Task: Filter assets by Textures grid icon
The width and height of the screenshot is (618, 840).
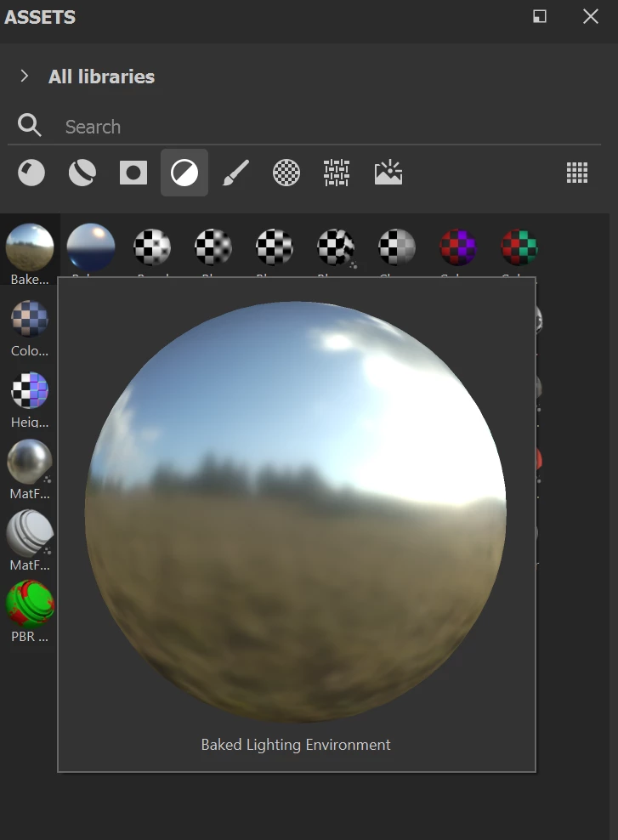Action: pos(337,173)
